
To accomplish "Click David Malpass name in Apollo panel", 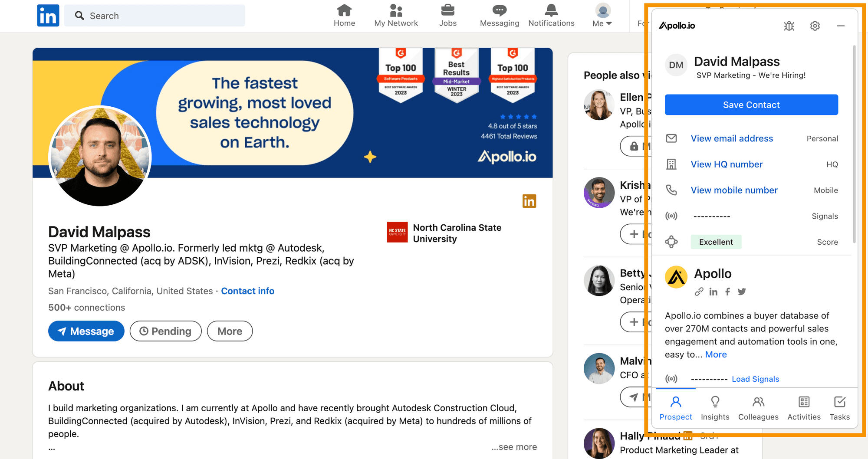I will tap(736, 62).
